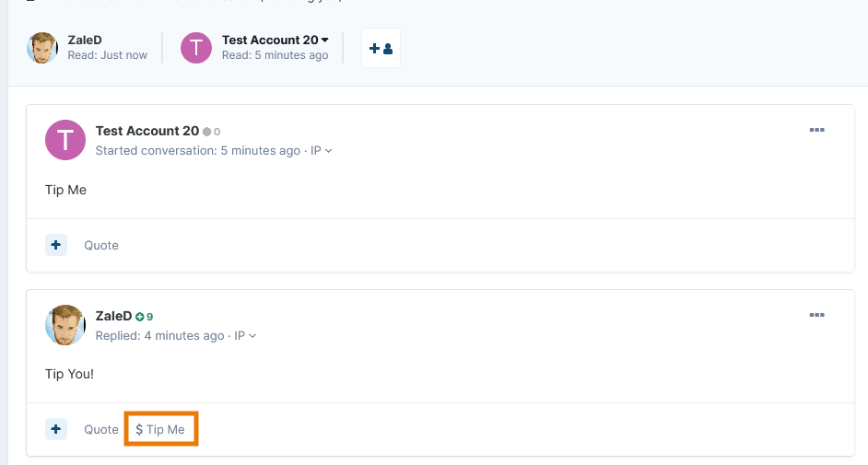
Task: Click ZaleD's avatar in the reply post
Action: pyautogui.click(x=65, y=325)
